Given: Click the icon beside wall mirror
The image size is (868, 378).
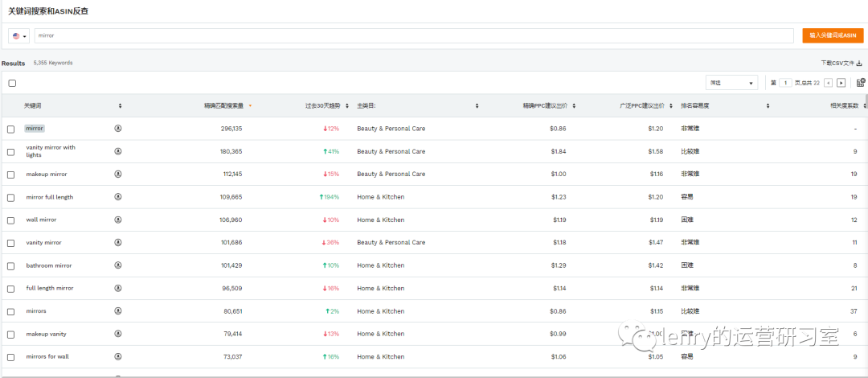Looking at the screenshot, I should click(x=118, y=220).
